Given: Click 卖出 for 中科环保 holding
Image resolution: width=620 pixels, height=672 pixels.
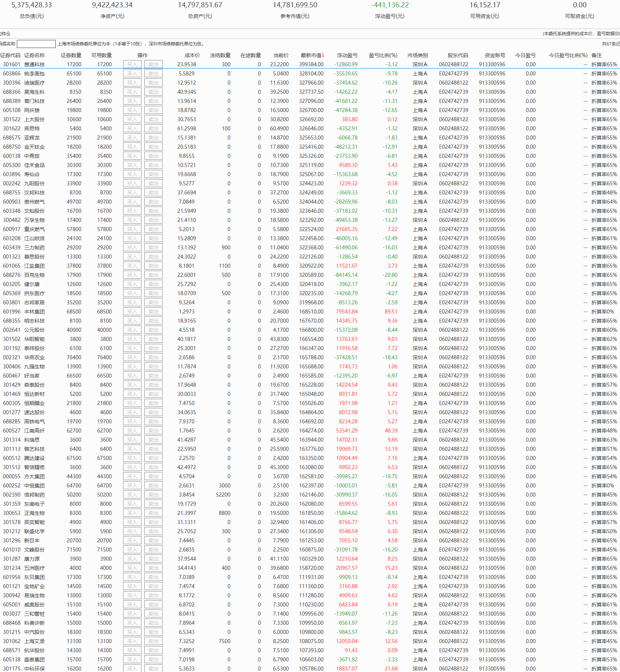Looking at the screenshot, I should pyautogui.click(x=153, y=669).
